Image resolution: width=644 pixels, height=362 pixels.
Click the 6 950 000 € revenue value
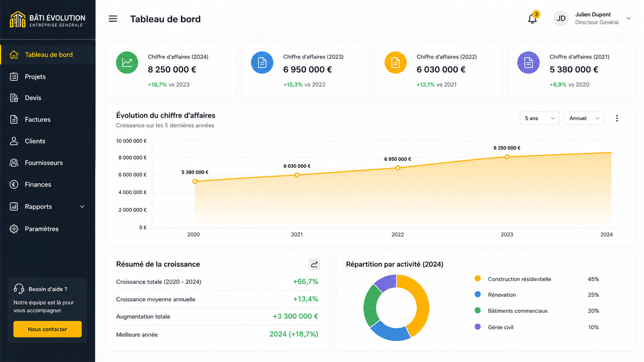[307, 69]
